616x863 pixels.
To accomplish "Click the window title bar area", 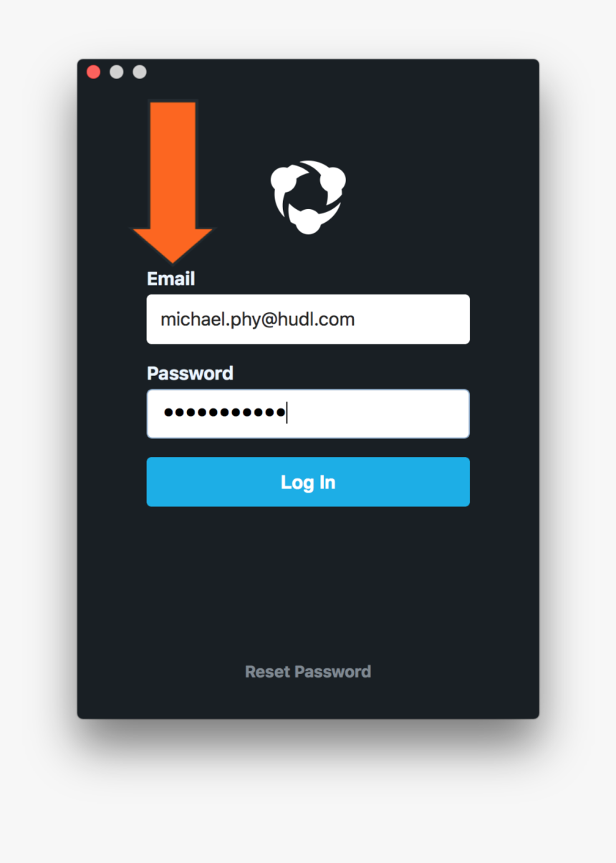I will [337, 72].
